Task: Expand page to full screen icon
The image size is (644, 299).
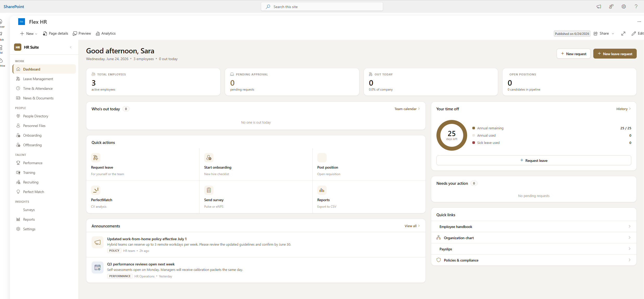Action: [623, 34]
